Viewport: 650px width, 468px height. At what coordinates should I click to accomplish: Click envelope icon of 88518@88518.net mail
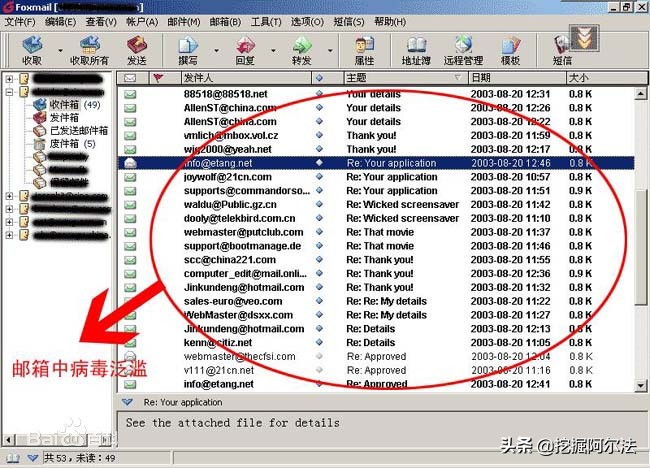[x=130, y=94]
